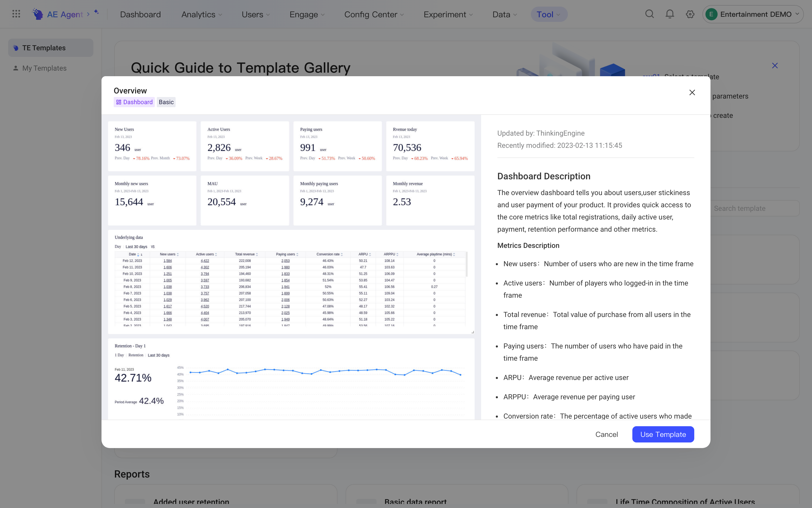
Task: Click 1,584 new users link for Feb 12
Action: [167, 261]
